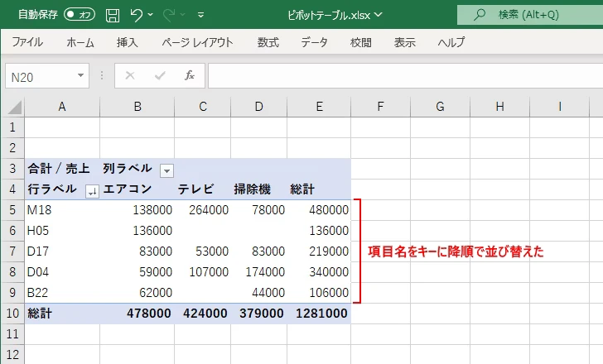This screenshot has width=603, height=364.
Task: Click the 総計 label in row 10
Action: 62,314
